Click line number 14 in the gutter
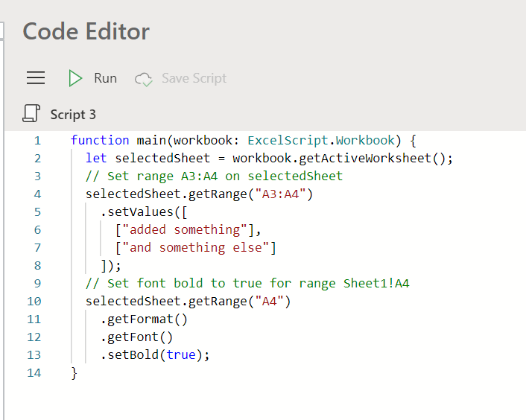The width and height of the screenshot is (526, 420). click(x=34, y=373)
